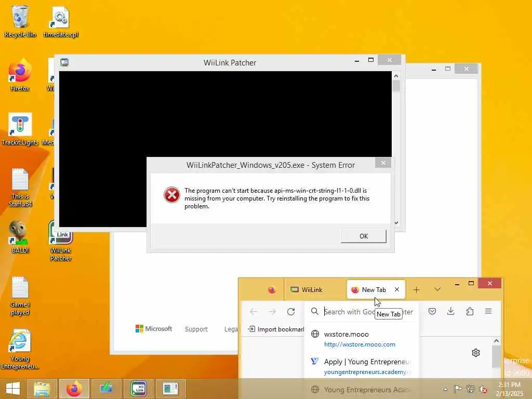532x399 pixels.
Task: Close the New Tab tab in Firefox
Action: [x=396, y=289]
